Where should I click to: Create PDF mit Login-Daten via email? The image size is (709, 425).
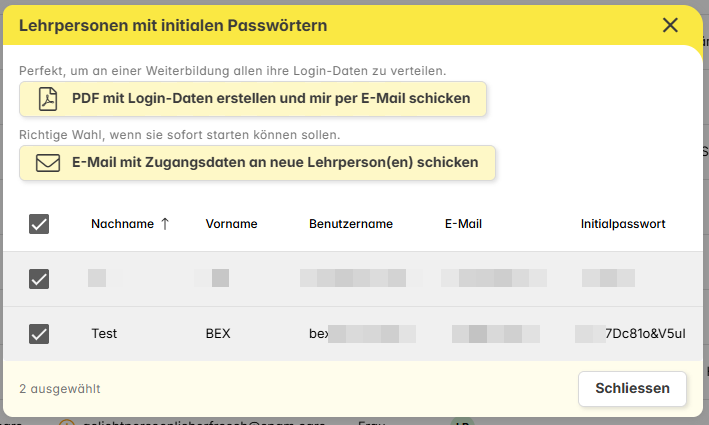pyautogui.click(x=253, y=99)
